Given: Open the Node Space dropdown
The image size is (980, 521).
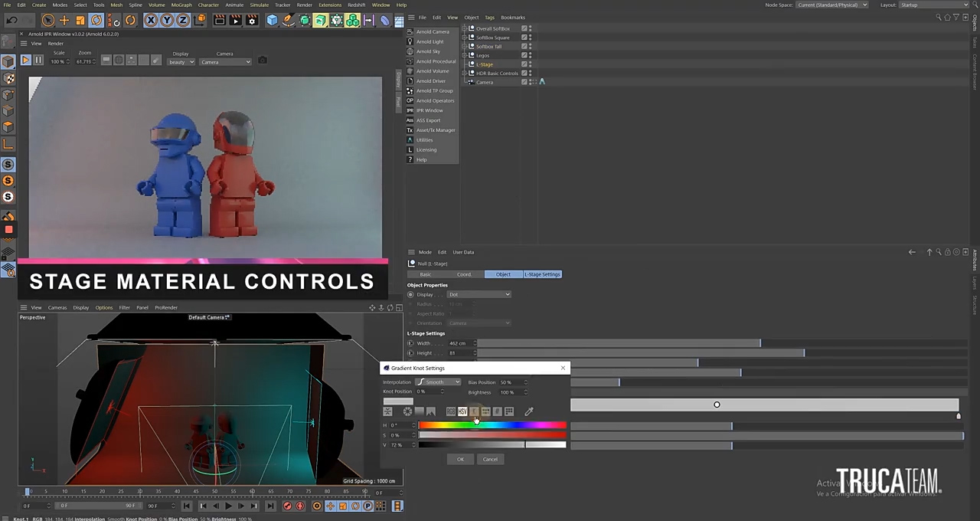Looking at the screenshot, I should tap(831, 5).
